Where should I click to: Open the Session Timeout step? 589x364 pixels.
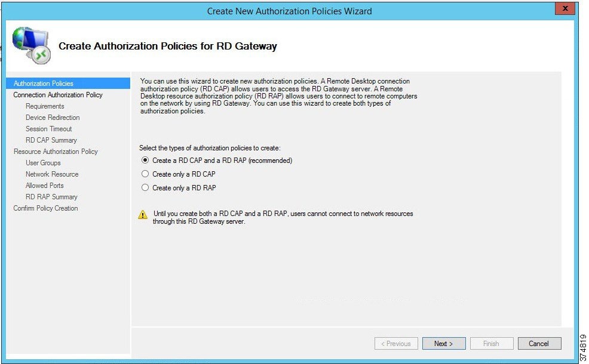[x=48, y=129]
